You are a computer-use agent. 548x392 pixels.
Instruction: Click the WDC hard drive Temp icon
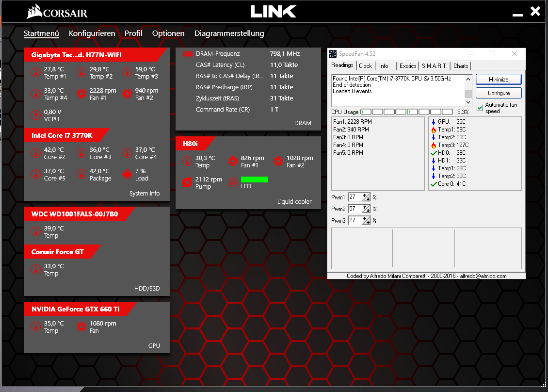36,232
